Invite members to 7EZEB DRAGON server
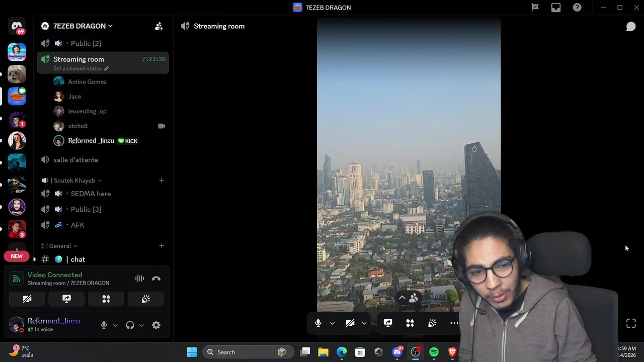Screen dimensions: 644x362 (x=158, y=26)
